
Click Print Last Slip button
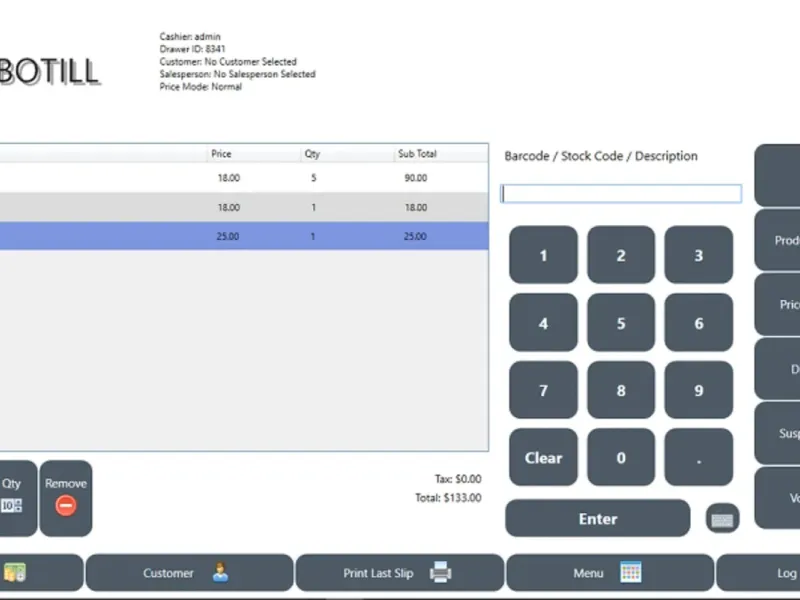click(399, 573)
